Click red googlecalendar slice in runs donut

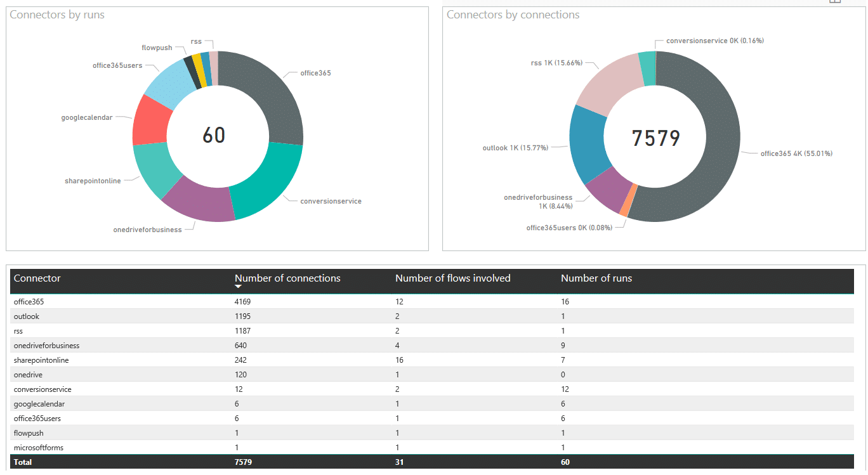click(x=150, y=122)
